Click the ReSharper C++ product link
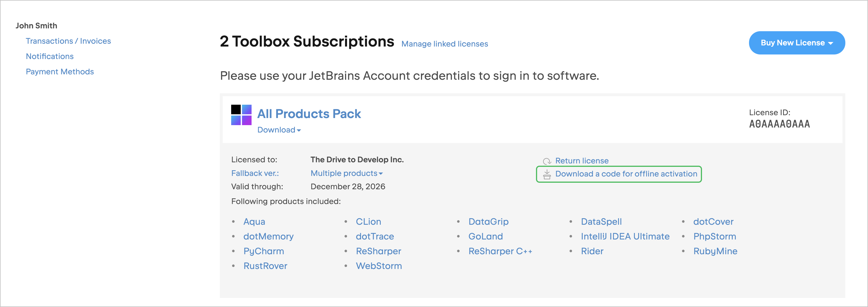 500,251
